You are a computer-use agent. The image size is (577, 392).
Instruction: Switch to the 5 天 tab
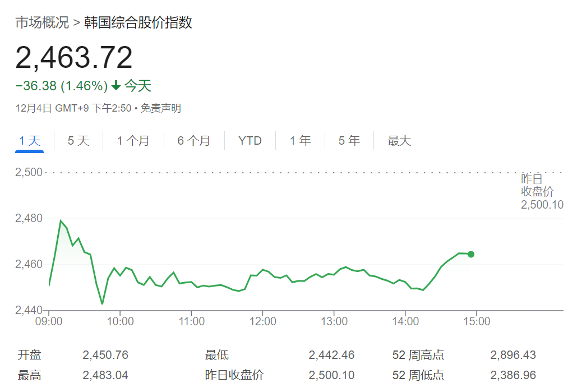coord(79,141)
